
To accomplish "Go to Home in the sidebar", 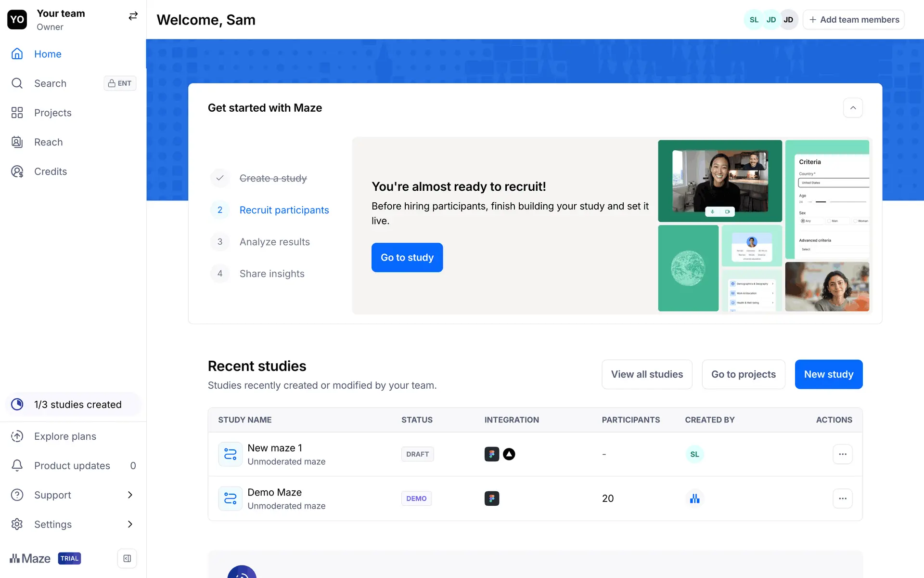I will pos(48,54).
